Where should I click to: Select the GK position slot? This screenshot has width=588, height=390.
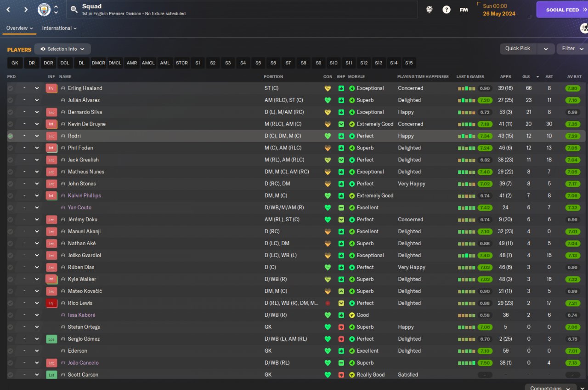click(15, 63)
